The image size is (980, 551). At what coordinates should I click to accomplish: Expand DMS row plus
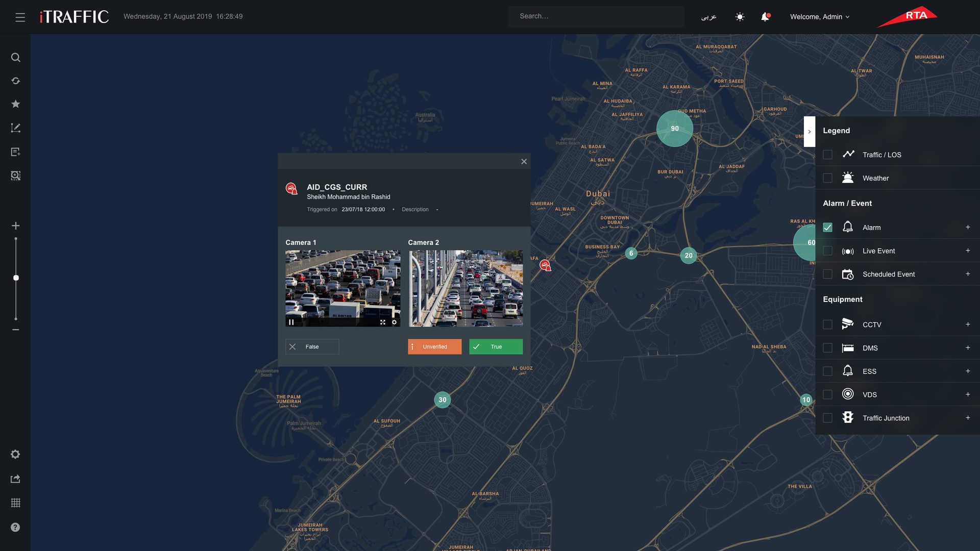point(968,347)
